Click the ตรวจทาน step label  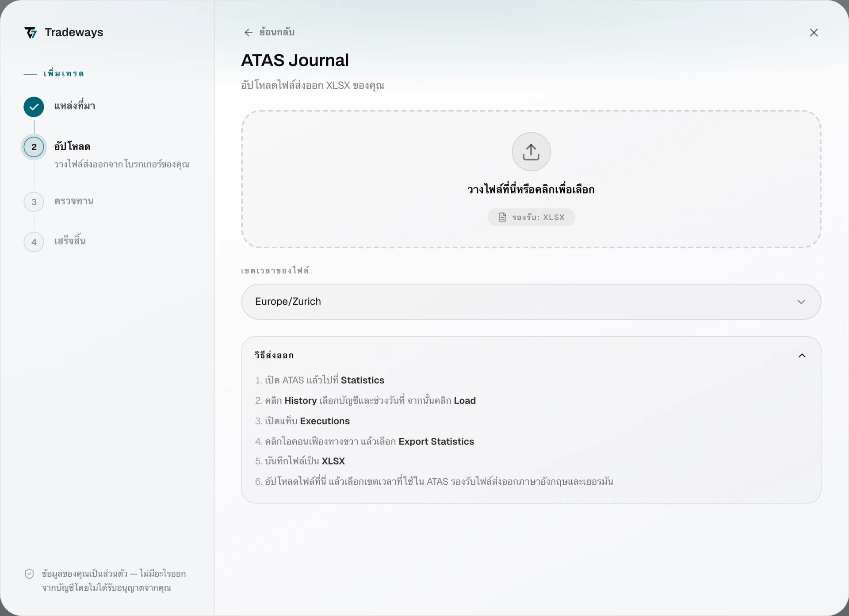74,202
